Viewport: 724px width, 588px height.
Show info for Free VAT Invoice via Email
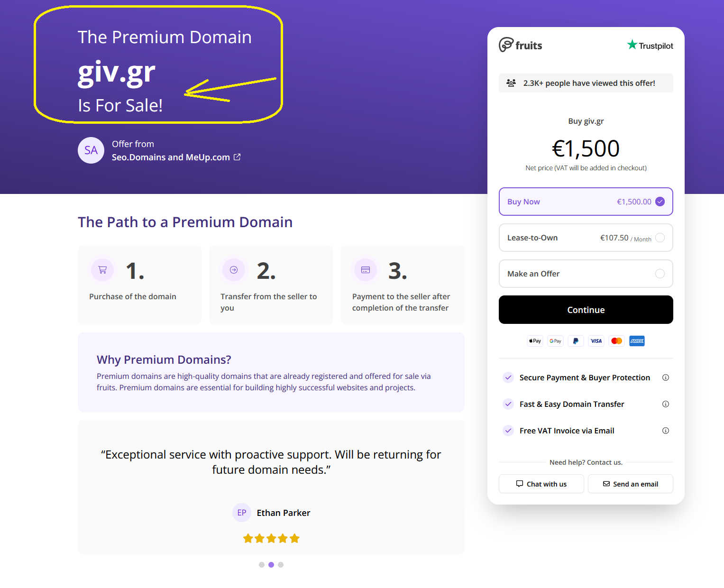pos(666,431)
